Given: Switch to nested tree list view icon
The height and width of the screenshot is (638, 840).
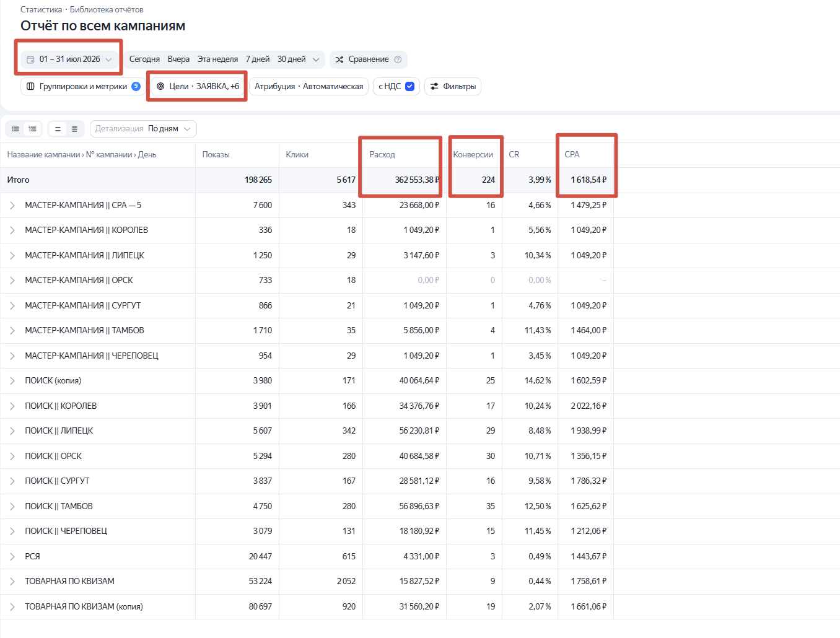Looking at the screenshot, I should click(x=32, y=129).
